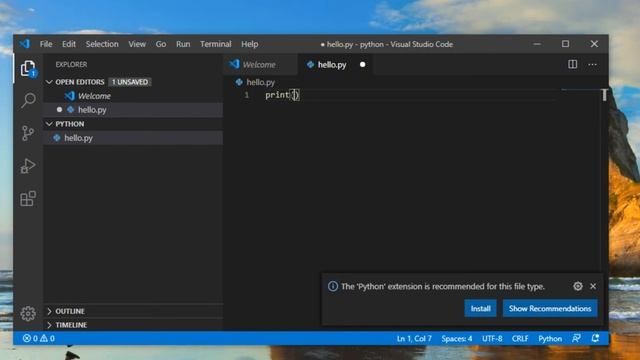Viewport: 640px width, 360px height.
Task: Change line ending via CRLF indicator
Action: click(520, 338)
